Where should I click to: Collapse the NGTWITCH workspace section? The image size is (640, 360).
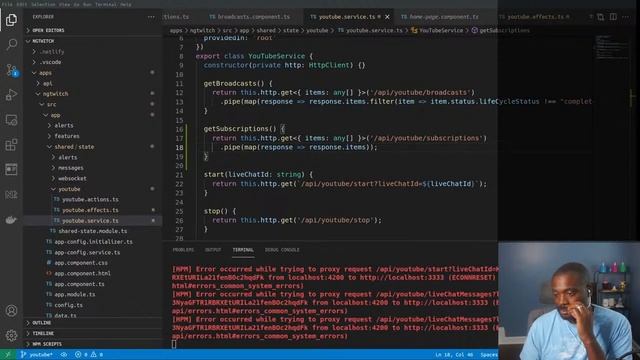click(x=93, y=41)
